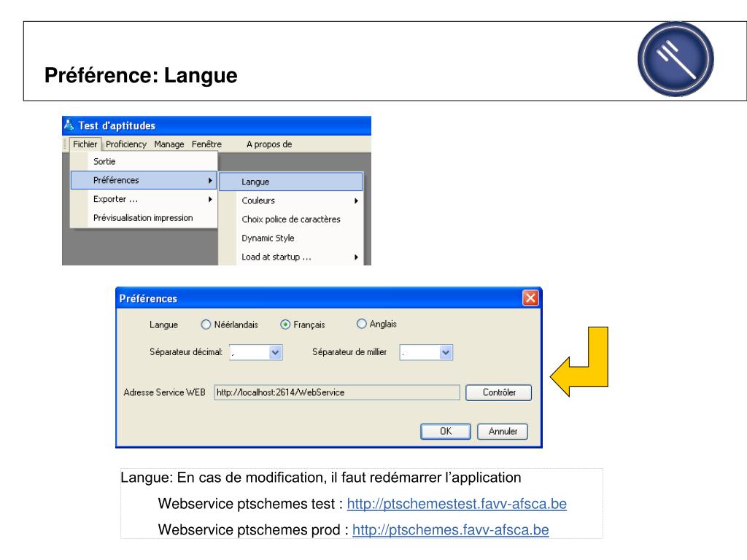Select Langue in the Préférences submenu
This screenshot has width=747, height=560.
(291, 182)
